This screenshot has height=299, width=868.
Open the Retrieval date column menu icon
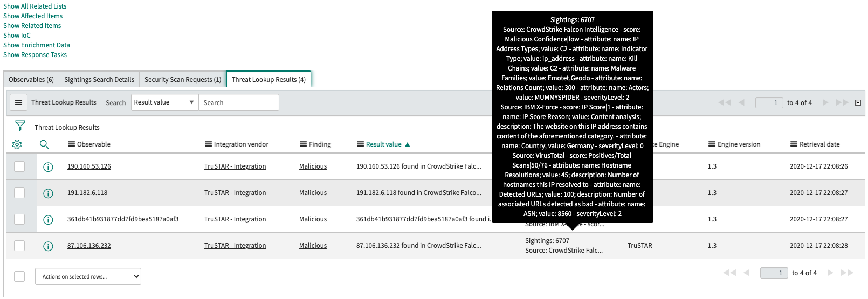794,144
